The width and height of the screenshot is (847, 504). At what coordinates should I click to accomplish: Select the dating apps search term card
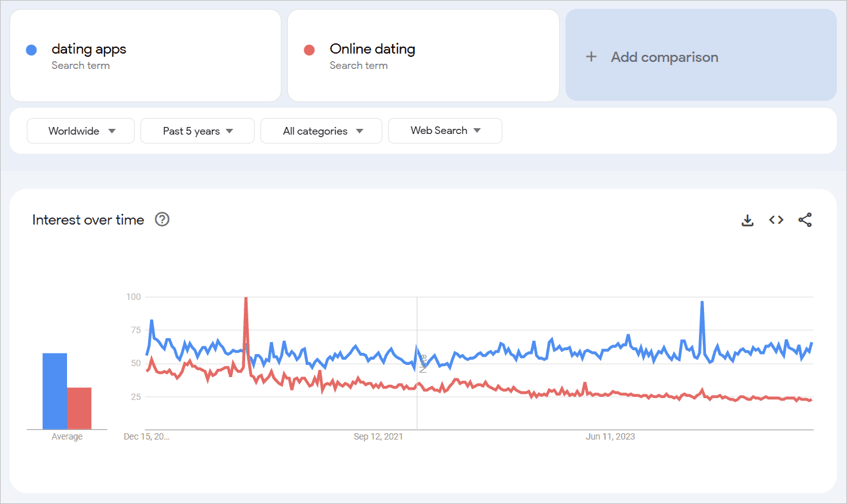point(146,55)
